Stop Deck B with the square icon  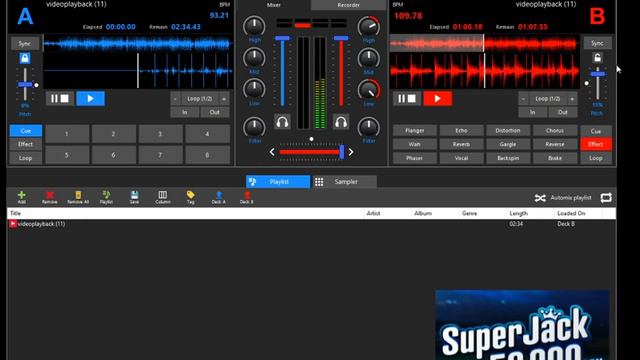tap(412, 98)
